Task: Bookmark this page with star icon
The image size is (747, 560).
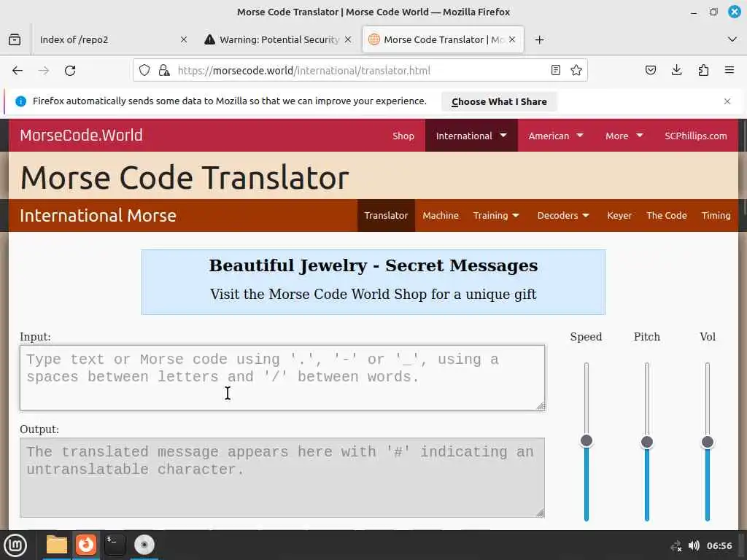Action: click(x=576, y=71)
